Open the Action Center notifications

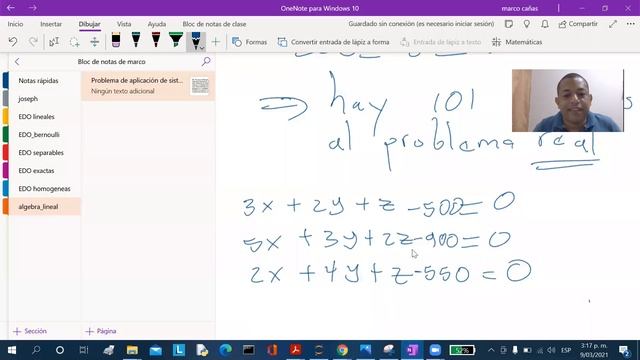pyautogui.click(x=624, y=350)
